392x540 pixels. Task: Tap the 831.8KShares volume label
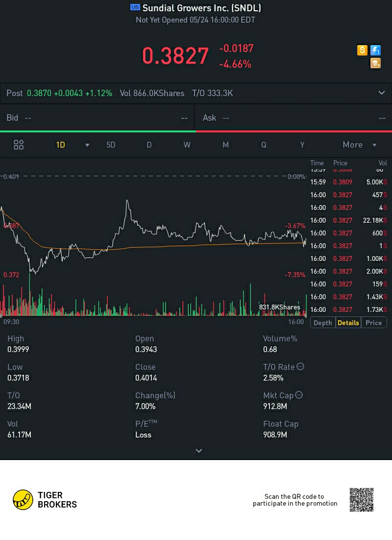[279, 307]
